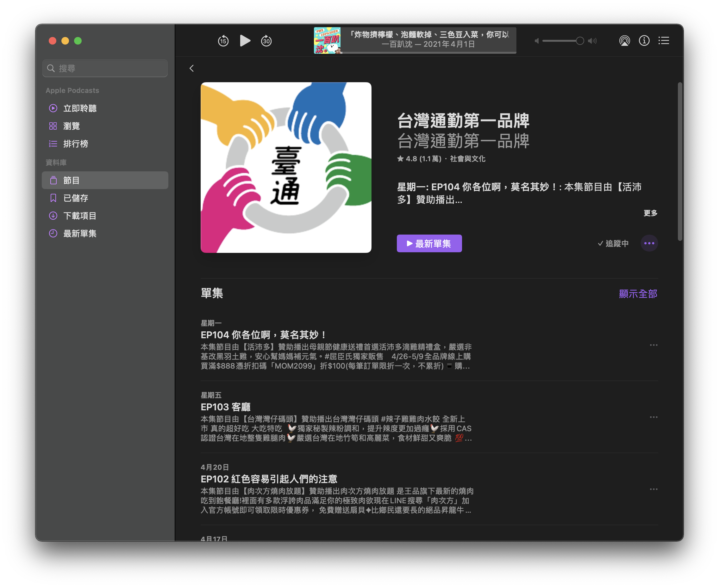Screen dimensions: 719x588
Task: Open the queue list icon
Action: tap(663, 40)
